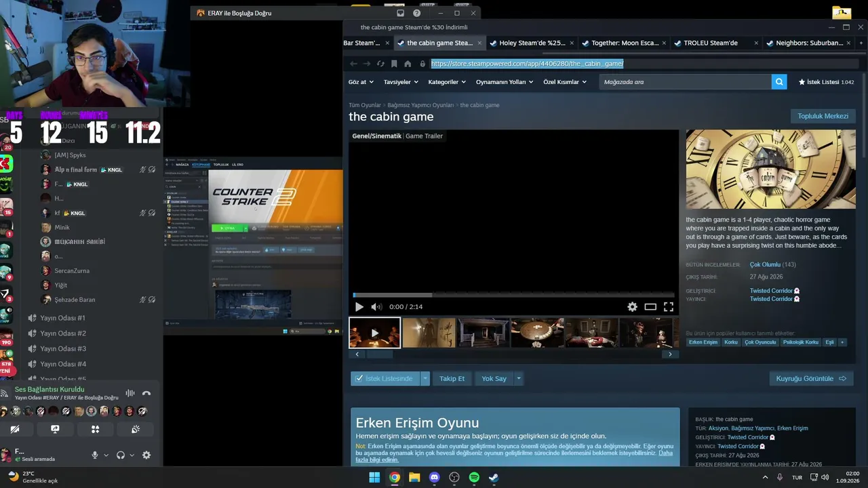Switch to the Game Trailer video tab
Viewport: 868px width, 488px height.
424,136
